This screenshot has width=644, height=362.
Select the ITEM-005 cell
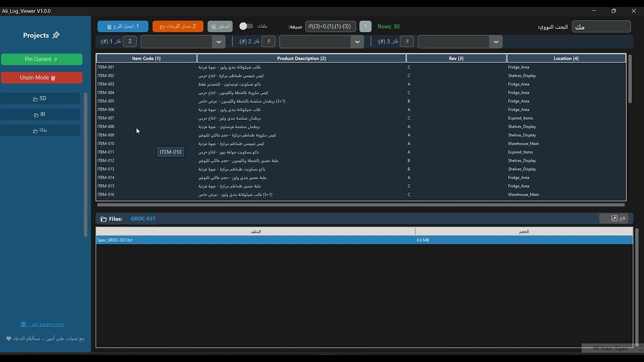click(x=146, y=101)
